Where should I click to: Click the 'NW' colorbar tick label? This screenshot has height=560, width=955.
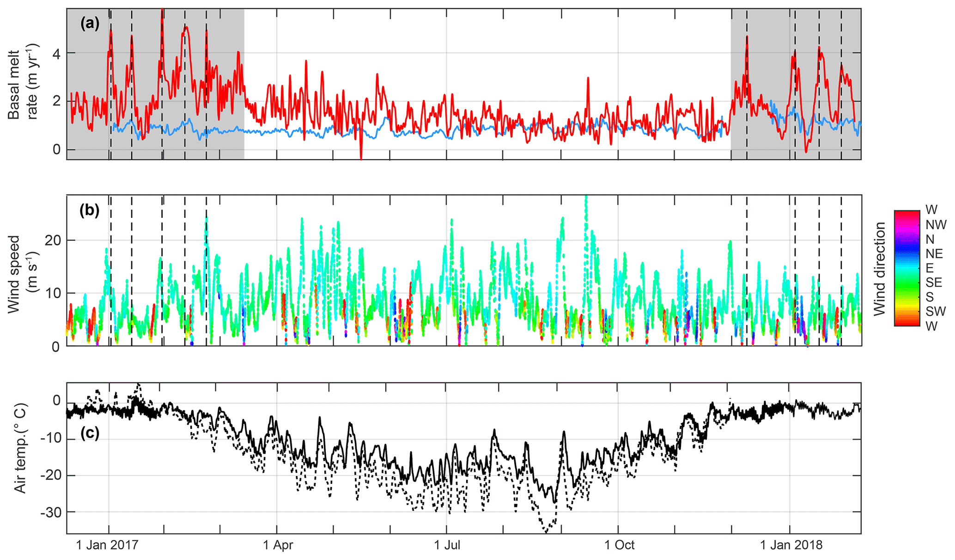pos(936,225)
